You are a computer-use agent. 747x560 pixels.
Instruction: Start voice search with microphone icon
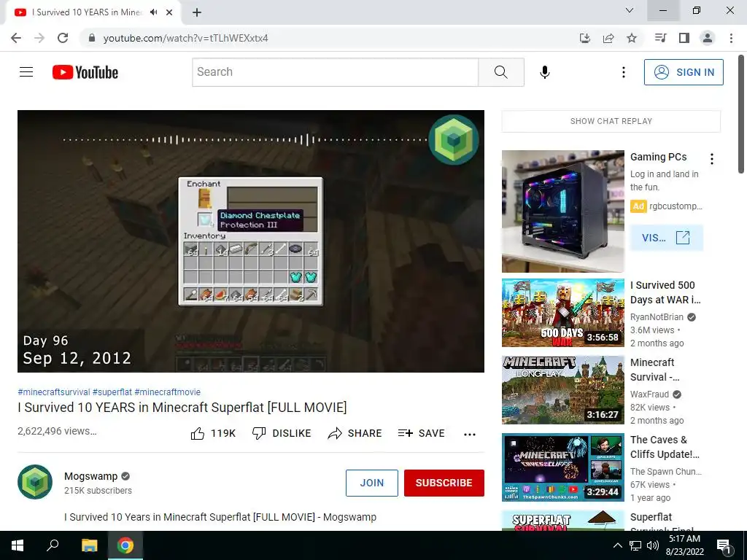pyautogui.click(x=544, y=72)
